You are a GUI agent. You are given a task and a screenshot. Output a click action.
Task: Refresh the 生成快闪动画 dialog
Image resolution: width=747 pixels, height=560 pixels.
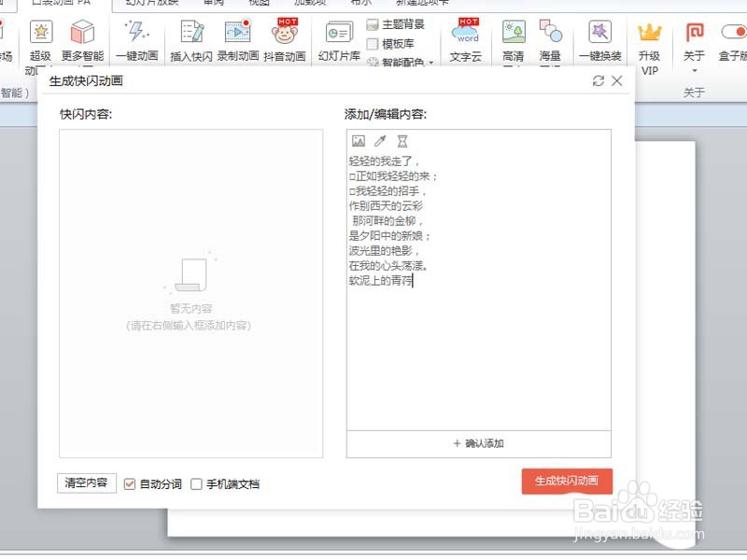tap(599, 81)
